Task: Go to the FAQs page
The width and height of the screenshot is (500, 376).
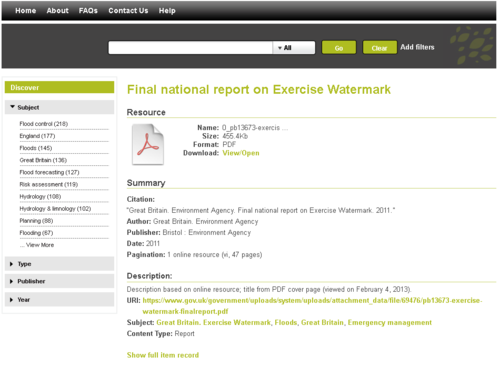Action: (x=88, y=11)
